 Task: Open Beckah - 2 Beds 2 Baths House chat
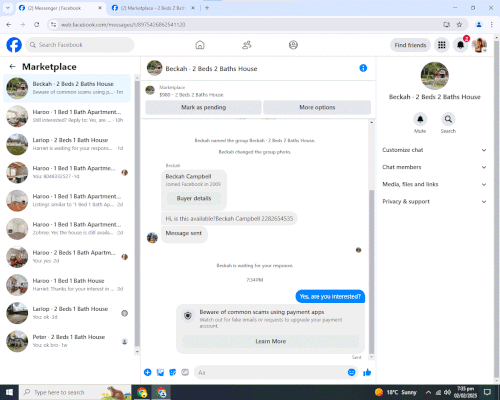point(67,88)
